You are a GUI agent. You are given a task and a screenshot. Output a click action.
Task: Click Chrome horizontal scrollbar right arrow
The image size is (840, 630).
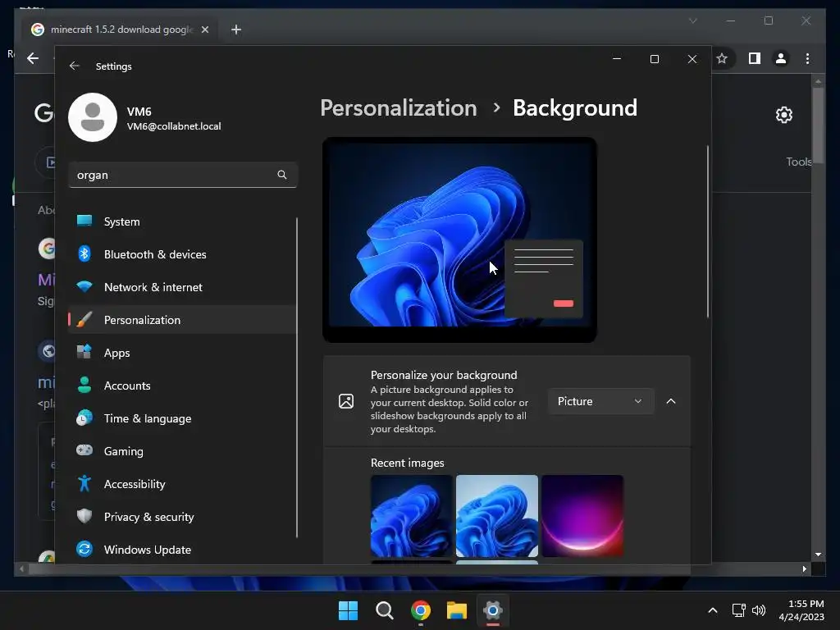coord(804,569)
